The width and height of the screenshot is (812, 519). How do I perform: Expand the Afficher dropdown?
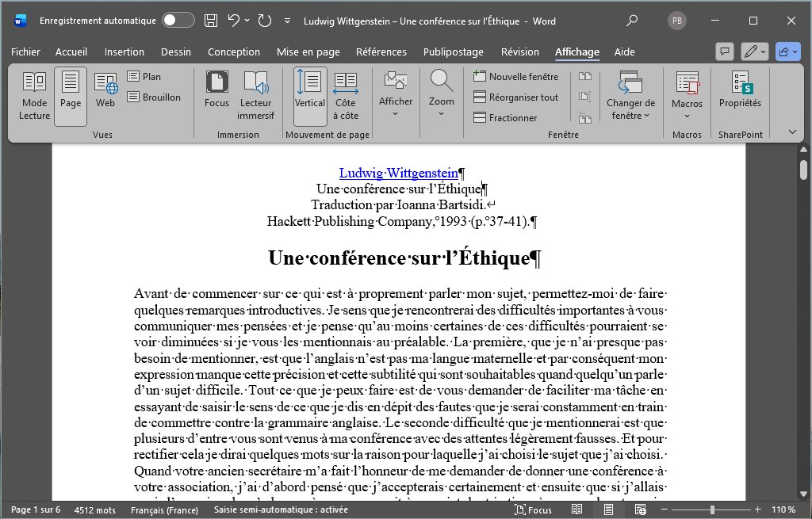click(395, 96)
